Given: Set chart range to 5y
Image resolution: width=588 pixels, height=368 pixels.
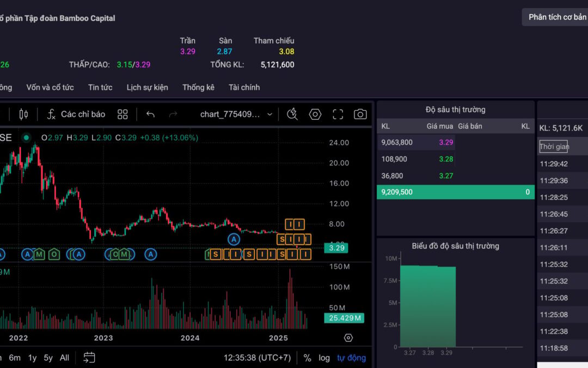Looking at the screenshot, I should 48,358.
